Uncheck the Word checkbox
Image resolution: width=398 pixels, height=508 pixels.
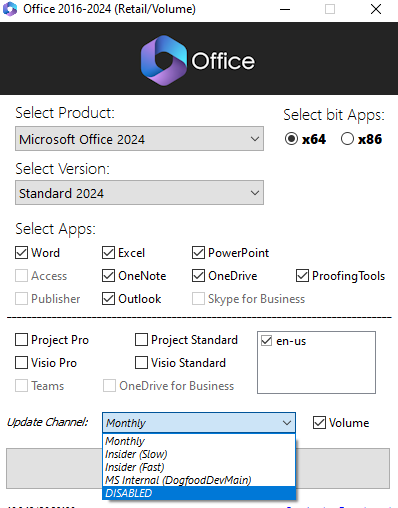pyautogui.click(x=21, y=253)
